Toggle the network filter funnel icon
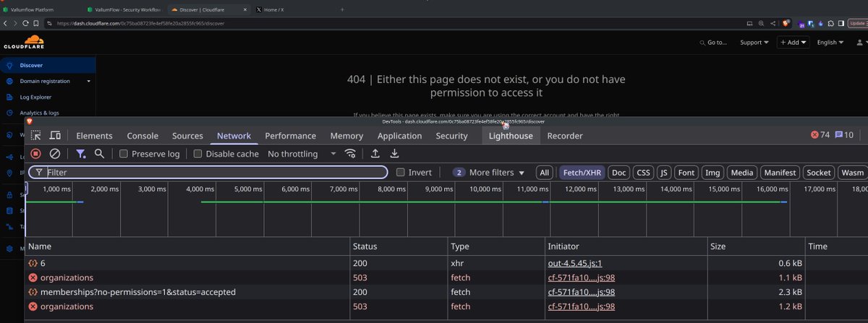 81,154
